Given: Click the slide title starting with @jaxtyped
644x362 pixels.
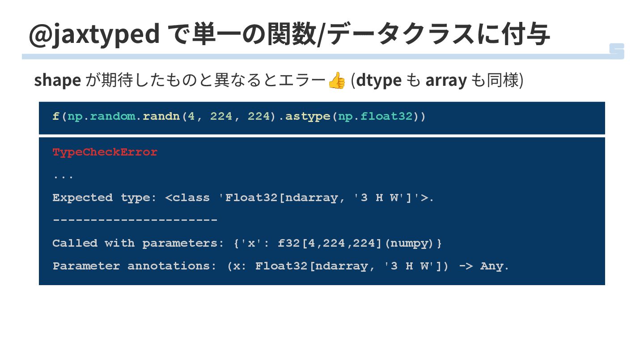Looking at the screenshot, I should (289, 34).
